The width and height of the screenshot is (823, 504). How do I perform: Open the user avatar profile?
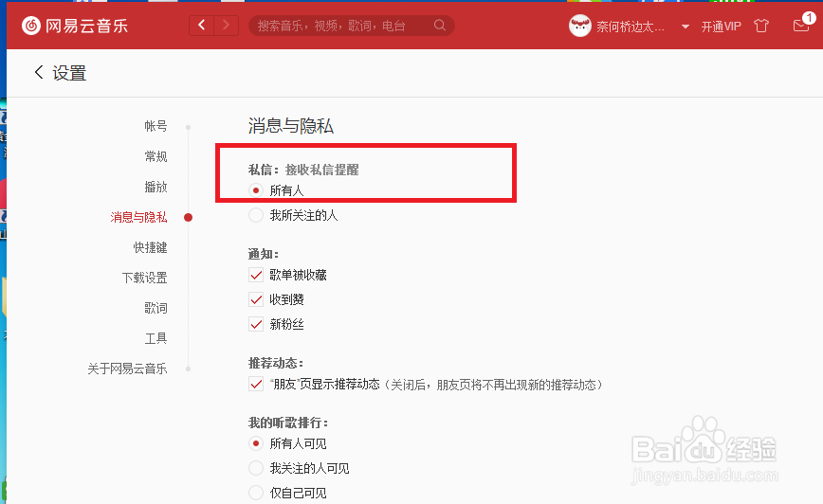pyautogui.click(x=580, y=26)
